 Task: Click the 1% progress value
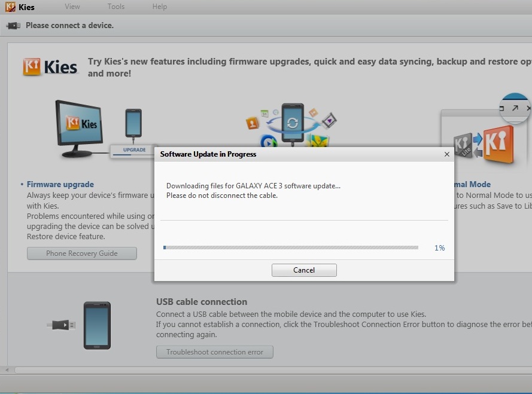tap(439, 248)
